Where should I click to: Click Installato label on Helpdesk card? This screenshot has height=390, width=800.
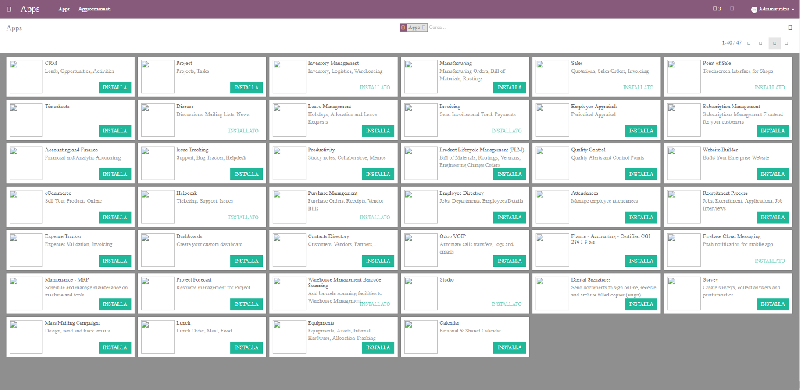(x=243, y=217)
